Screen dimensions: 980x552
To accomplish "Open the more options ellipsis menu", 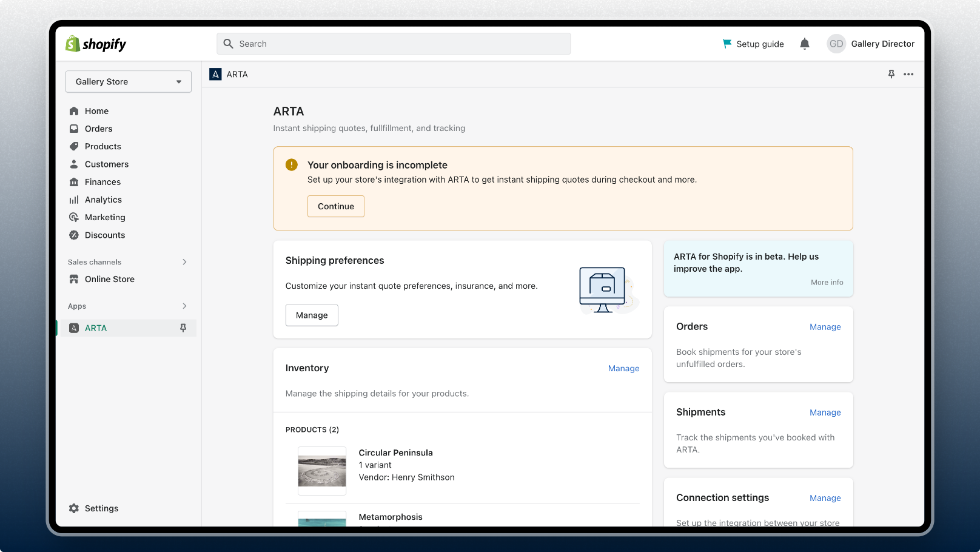I will (908, 74).
